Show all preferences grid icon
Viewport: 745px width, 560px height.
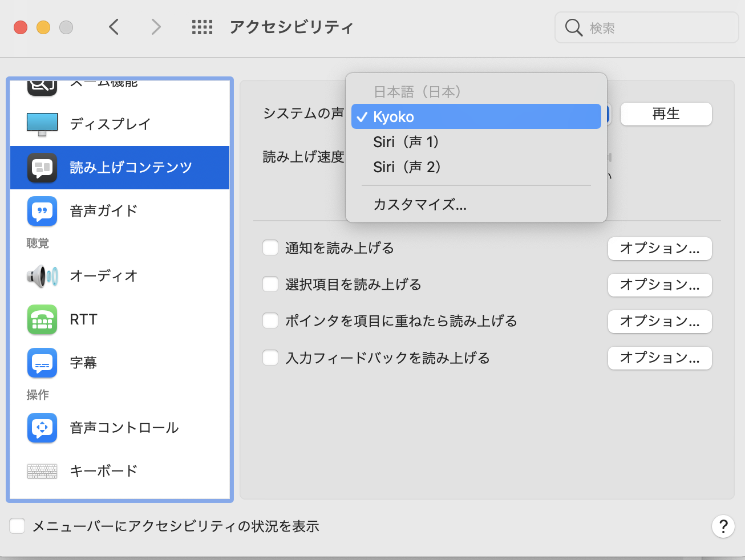tap(202, 27)
